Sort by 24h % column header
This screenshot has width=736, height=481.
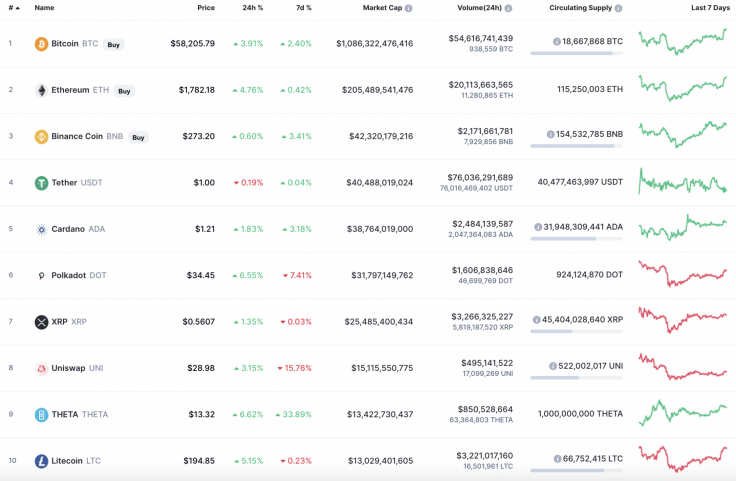coord(252,8)
